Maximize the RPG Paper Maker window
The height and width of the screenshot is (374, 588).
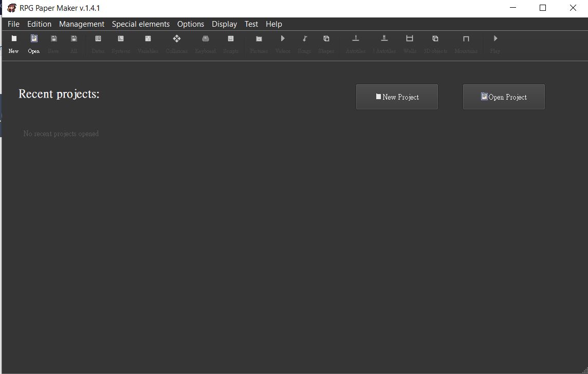tap(543, 8)
